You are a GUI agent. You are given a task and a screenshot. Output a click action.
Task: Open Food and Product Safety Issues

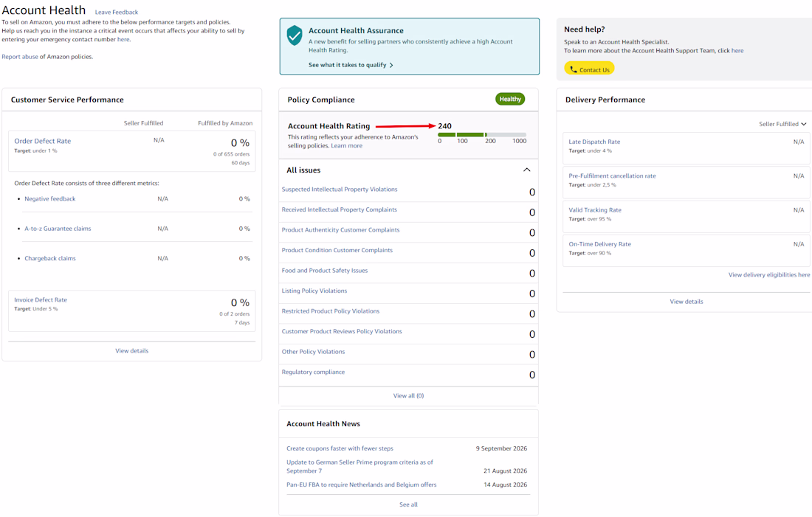click(x=325, y=271)
